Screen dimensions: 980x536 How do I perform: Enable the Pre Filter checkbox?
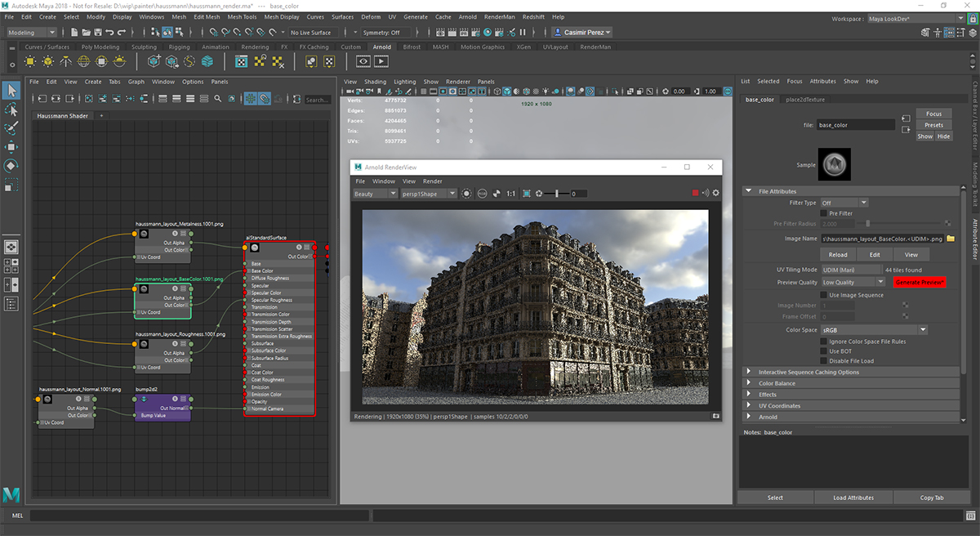coord(823,213)
